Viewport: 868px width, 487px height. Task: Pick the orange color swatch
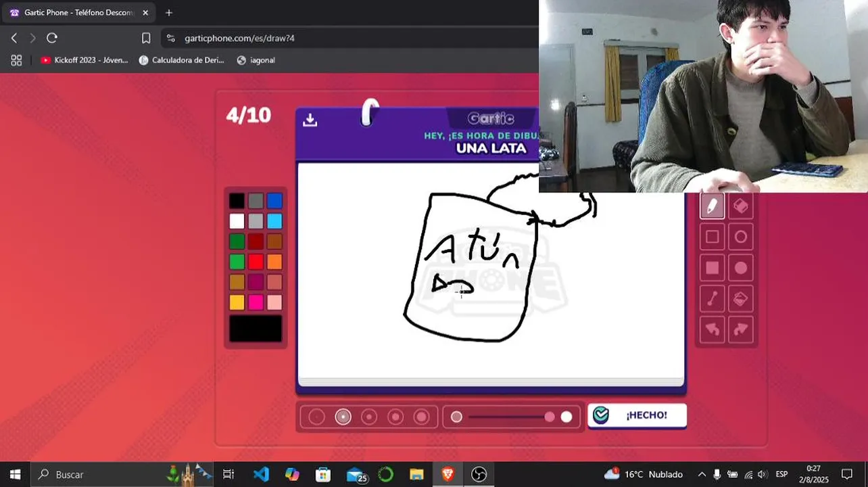274,262
